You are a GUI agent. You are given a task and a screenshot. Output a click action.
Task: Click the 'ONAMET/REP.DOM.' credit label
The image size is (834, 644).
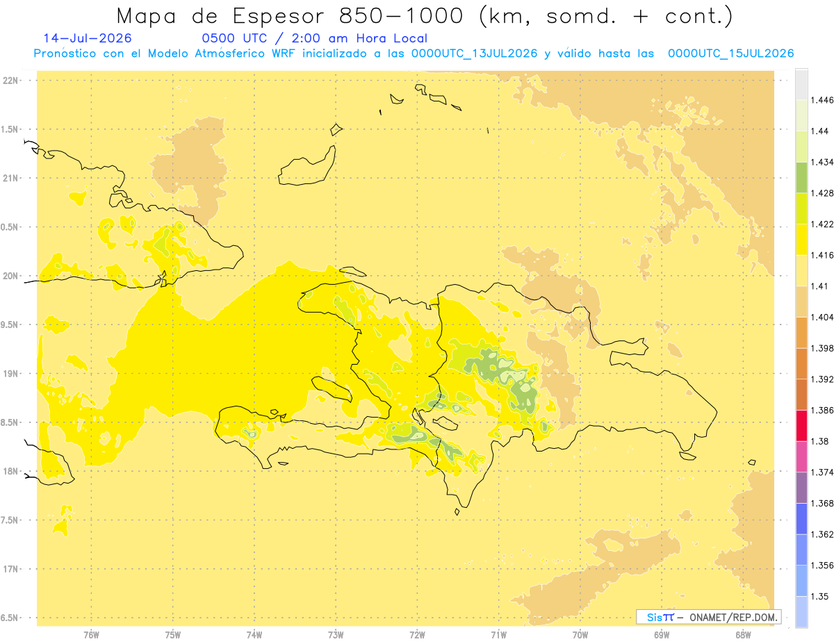pos(733,617)
